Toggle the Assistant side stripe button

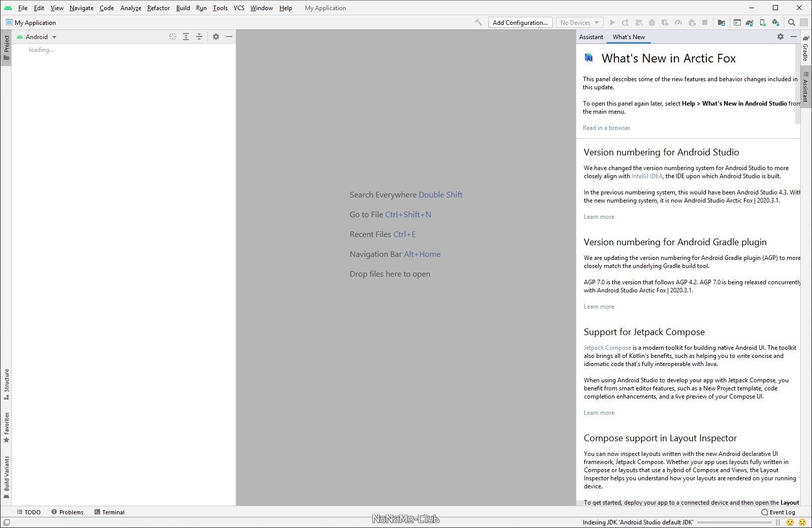805,87
